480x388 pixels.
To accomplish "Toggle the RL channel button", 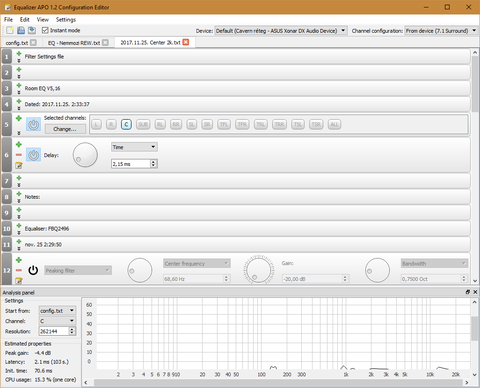I will 160,124.
